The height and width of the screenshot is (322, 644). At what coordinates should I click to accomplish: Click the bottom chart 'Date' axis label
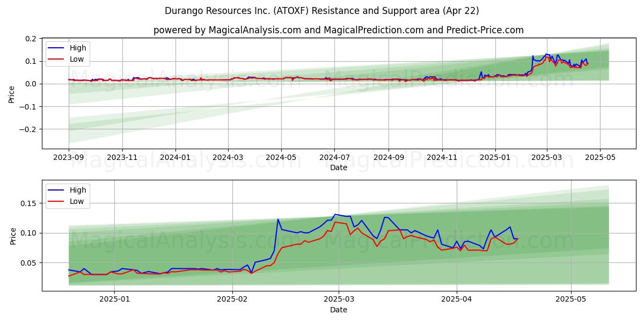coord(339,310)
